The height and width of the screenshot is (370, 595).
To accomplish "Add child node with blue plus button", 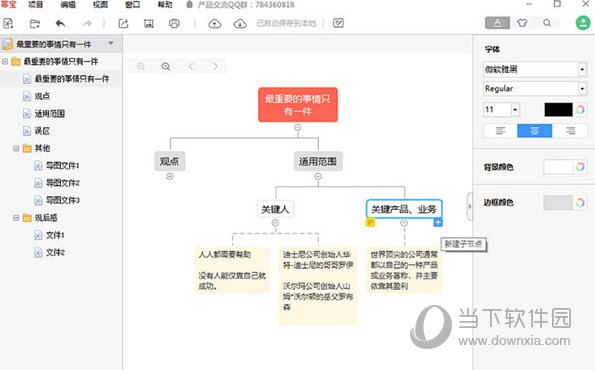I will tap(438, 222).
